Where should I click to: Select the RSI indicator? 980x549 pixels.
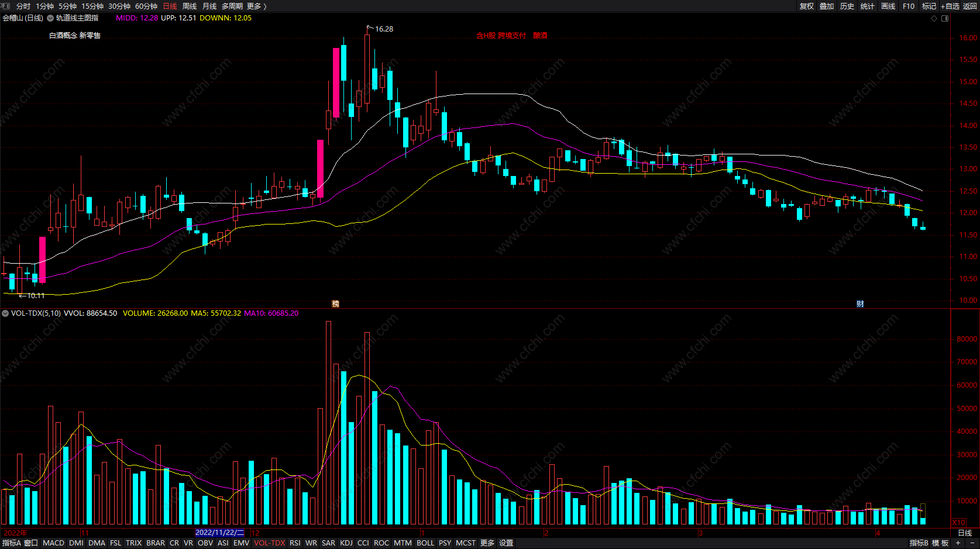pyautogui.click(x=295, y=543)
